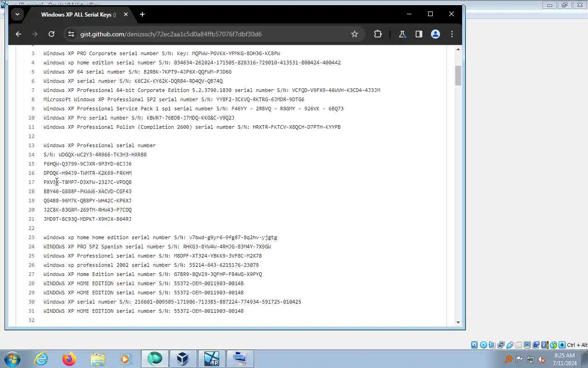Select the Windows XP ALL Serial Keys tab
This screenshot has height=368, width=588.
click(x=78, y=14)
